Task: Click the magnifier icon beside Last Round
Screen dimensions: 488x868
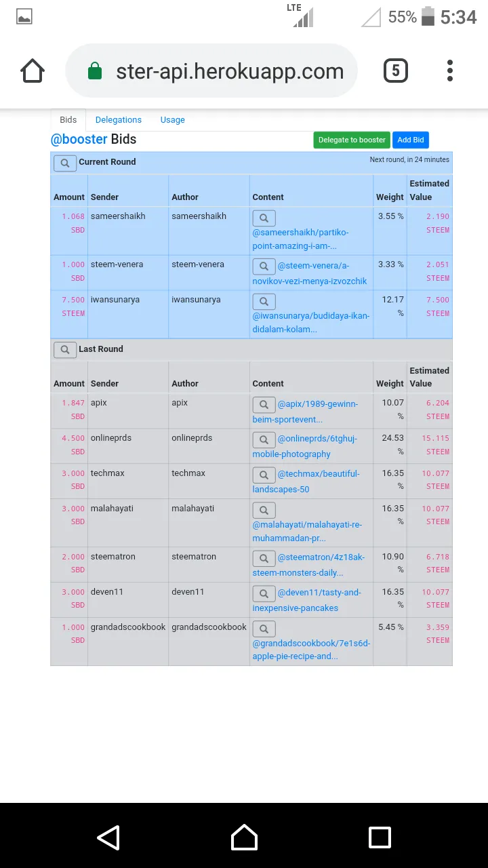Action: [65, 350]
